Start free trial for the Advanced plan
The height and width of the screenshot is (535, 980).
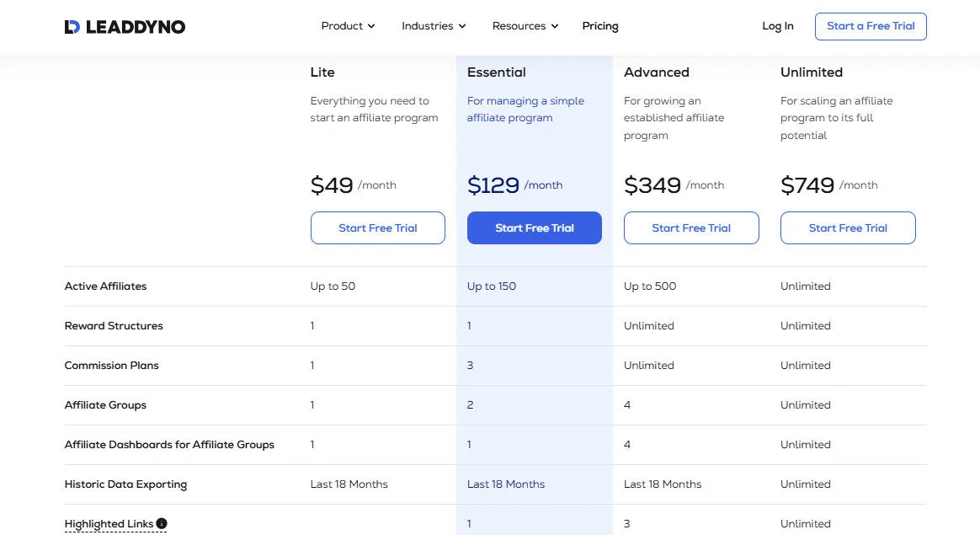coord(691,227)
